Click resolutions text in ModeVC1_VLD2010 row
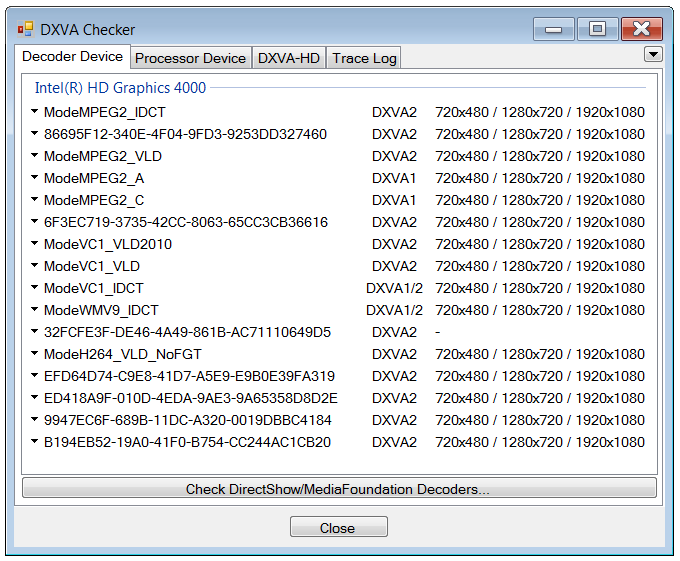Viewport: 680px width, 561px height. (540, 244)
